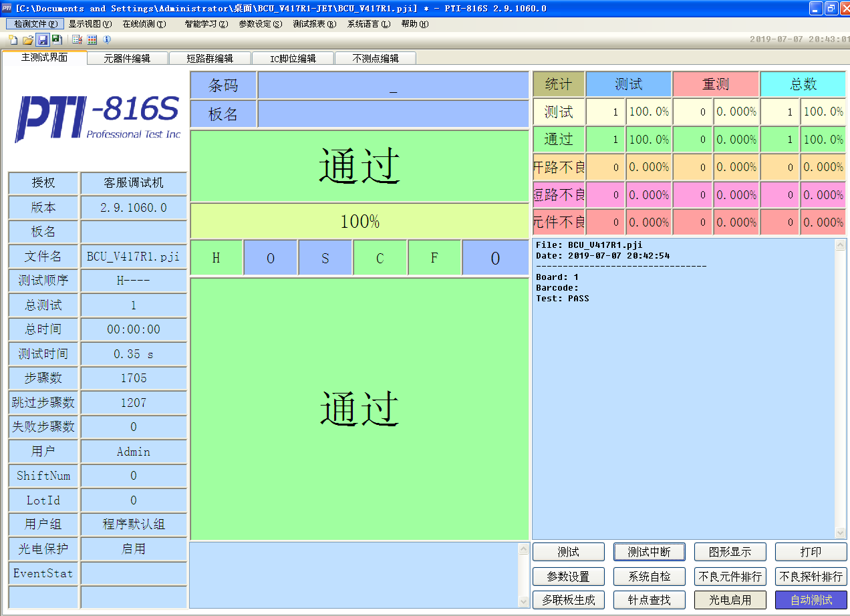Open the 系统语言(L) menu

click(369, 24)
